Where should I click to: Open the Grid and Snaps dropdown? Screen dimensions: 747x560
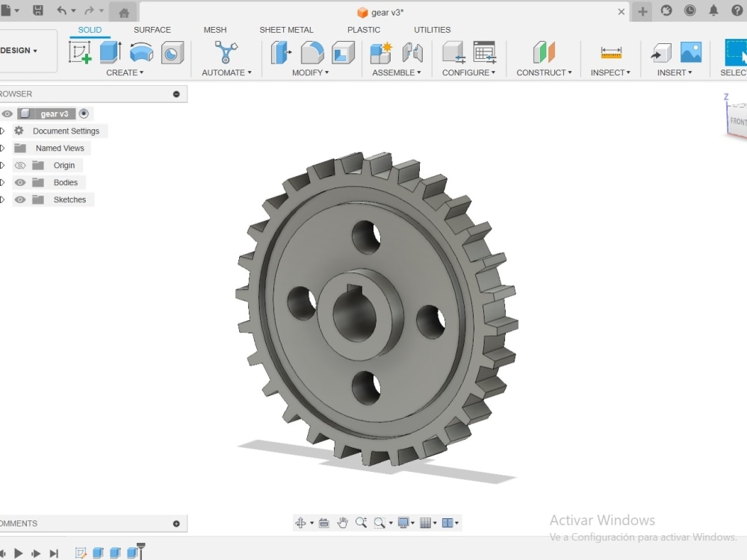tap(426, 523)
